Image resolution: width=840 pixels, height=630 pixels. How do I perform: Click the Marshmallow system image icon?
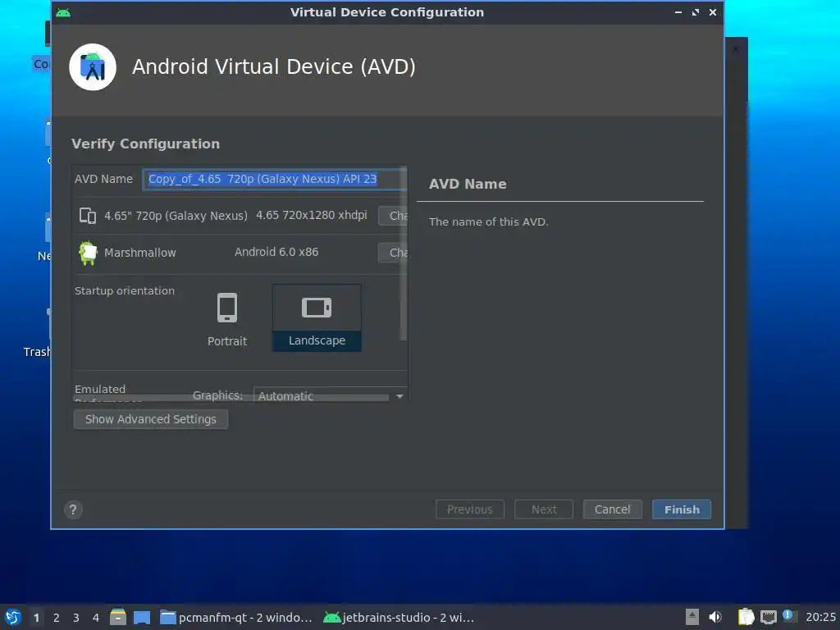(88, 253)
